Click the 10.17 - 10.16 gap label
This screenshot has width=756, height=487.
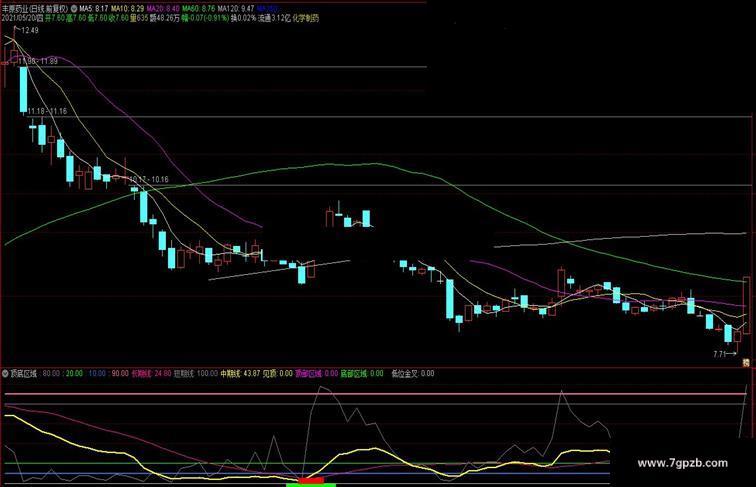(149, 179)
